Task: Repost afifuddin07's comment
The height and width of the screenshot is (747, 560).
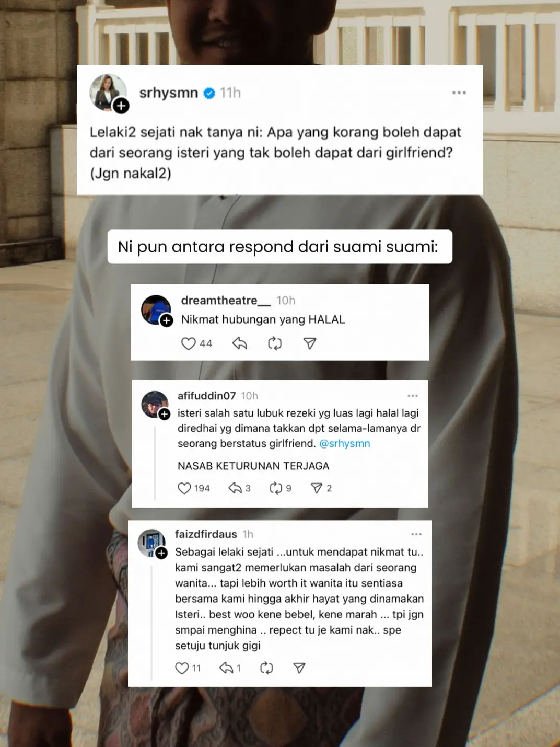Action: coord(276,488)
